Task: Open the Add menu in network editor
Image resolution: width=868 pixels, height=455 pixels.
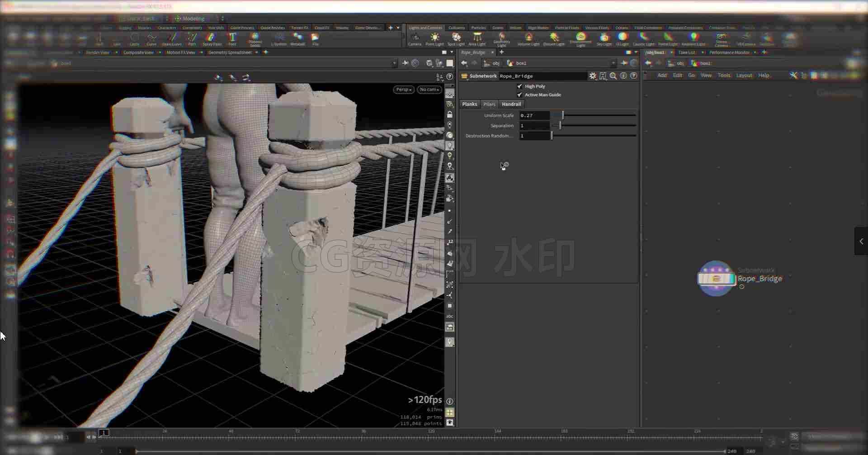Action: click(x=662, y=76)
